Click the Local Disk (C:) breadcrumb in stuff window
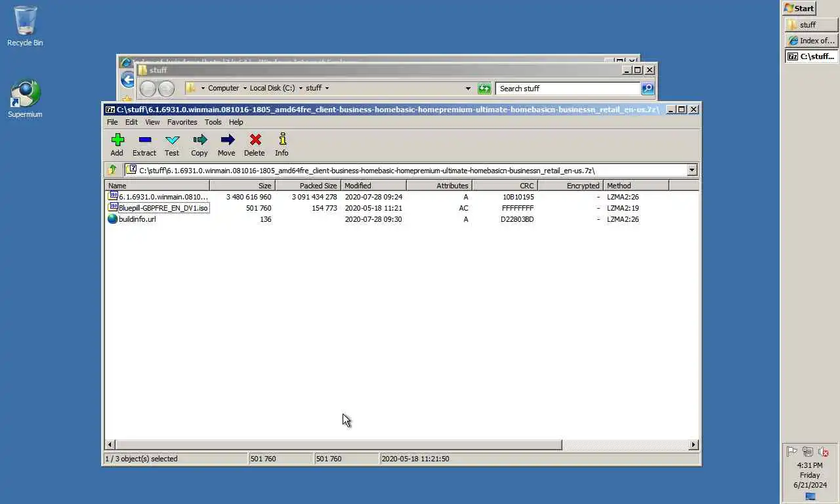The image size is (840, 504). [272, 88]
